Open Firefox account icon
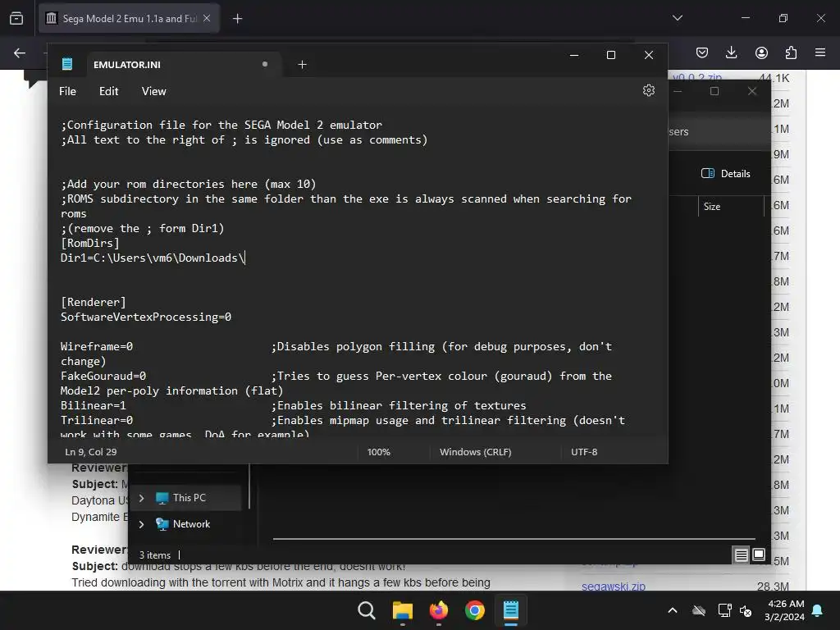Screen dimensions: 840x630 coord(761,52)
